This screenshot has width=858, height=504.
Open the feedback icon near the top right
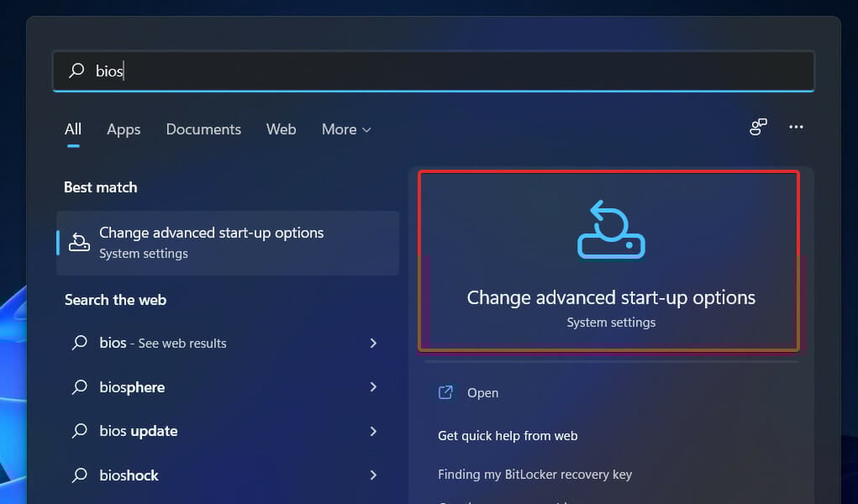coord(758,127)
